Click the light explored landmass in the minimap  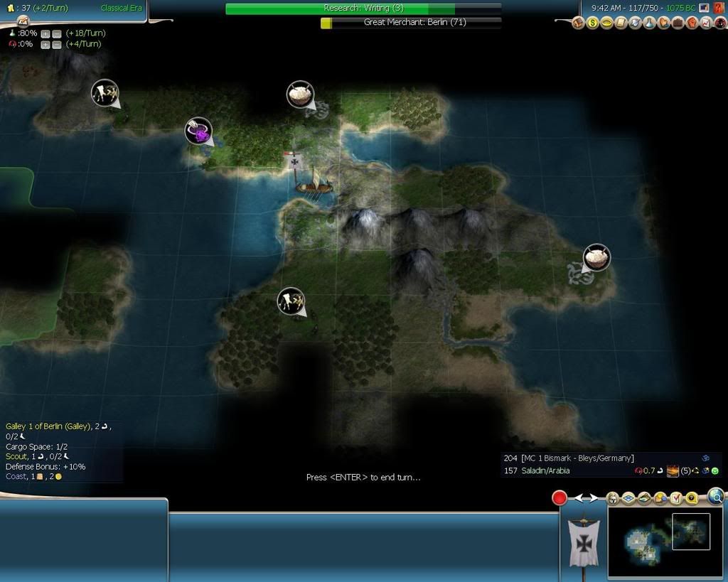pos(638,541)
